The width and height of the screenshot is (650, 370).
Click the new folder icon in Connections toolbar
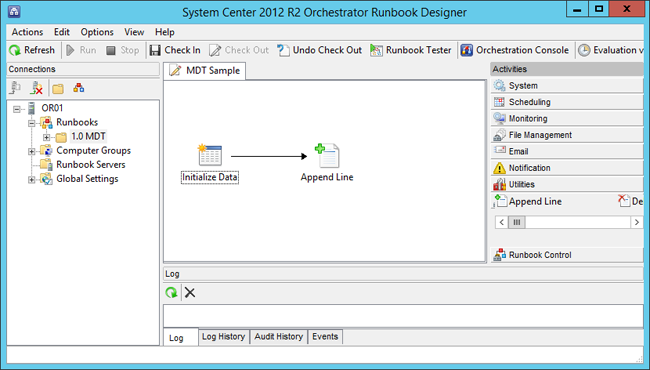(58, 88)
